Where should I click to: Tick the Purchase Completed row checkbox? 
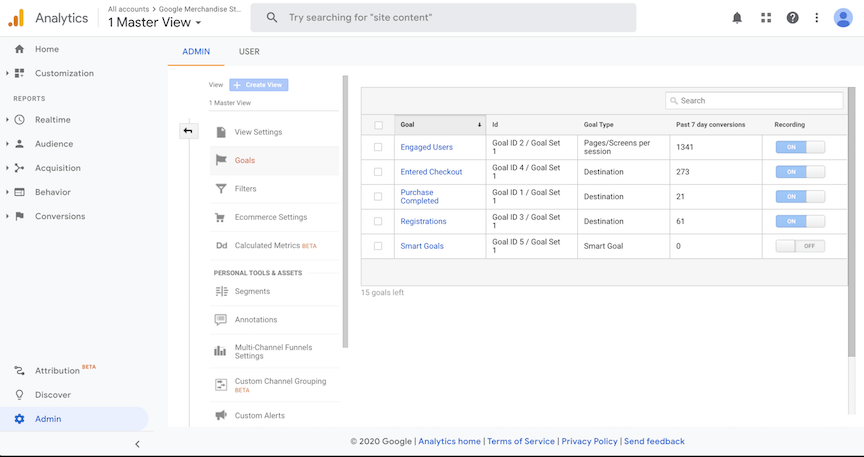pos(378,196)
